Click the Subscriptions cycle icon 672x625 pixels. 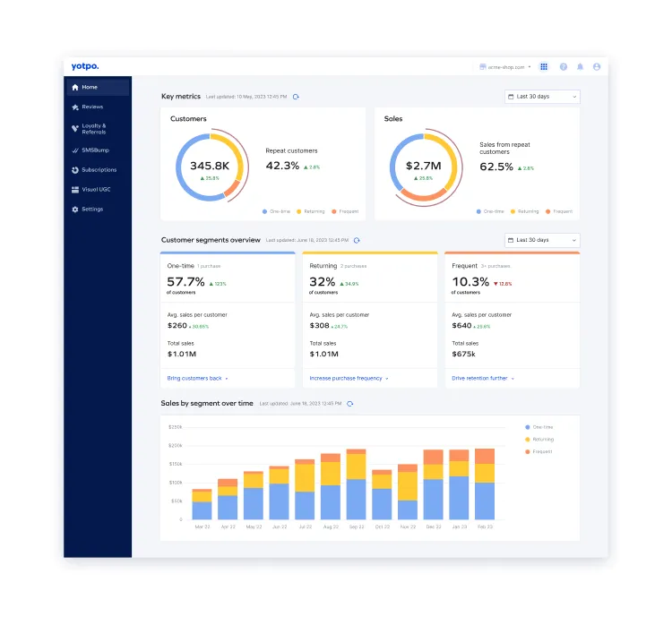pyautogui.click(x=75, y=170)
